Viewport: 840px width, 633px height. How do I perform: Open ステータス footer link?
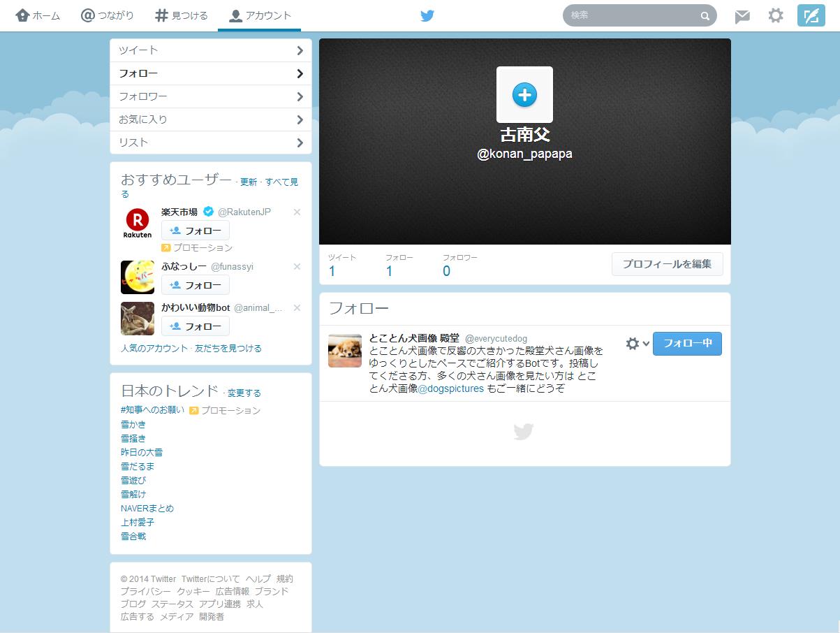(172, 604)
